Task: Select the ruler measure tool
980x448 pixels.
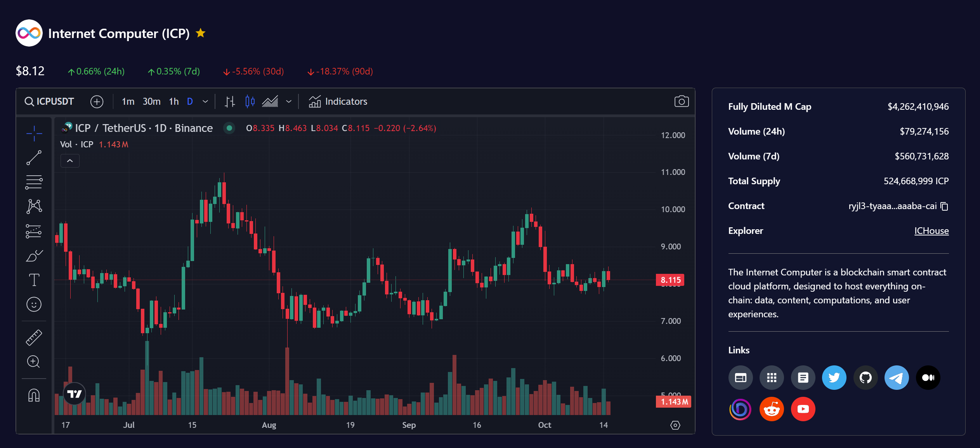Action: [x=34, y=337]
